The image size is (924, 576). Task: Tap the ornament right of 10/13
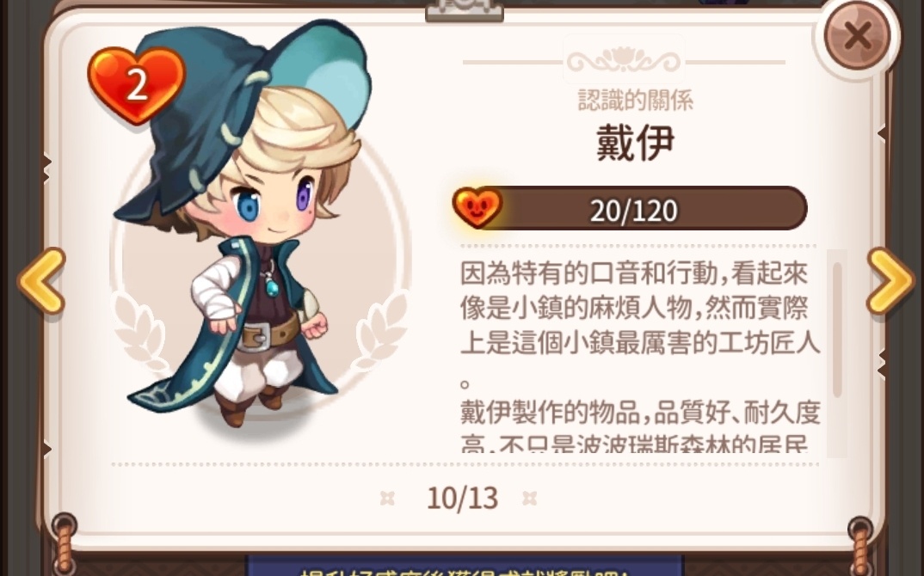[530, 499]
